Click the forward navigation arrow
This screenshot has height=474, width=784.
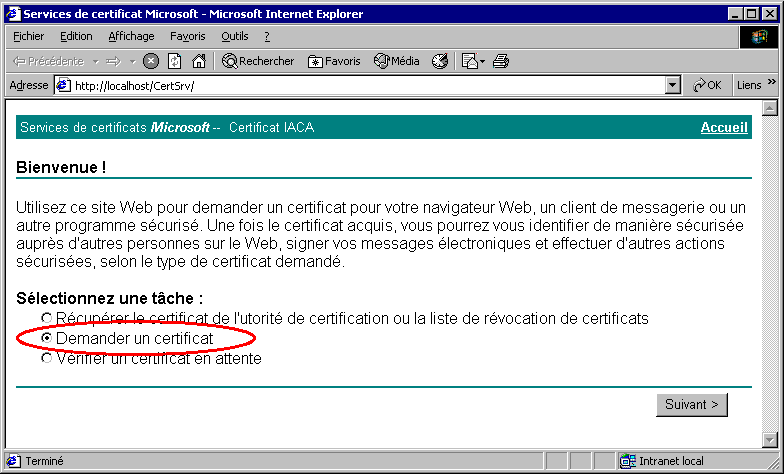pyautogui.click(x=114, y=62)
